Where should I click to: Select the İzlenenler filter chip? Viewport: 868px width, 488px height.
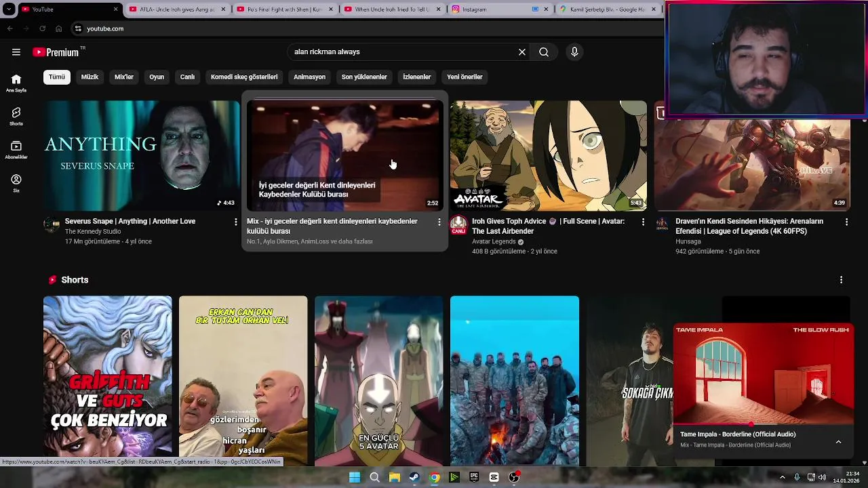coord(416,77)
